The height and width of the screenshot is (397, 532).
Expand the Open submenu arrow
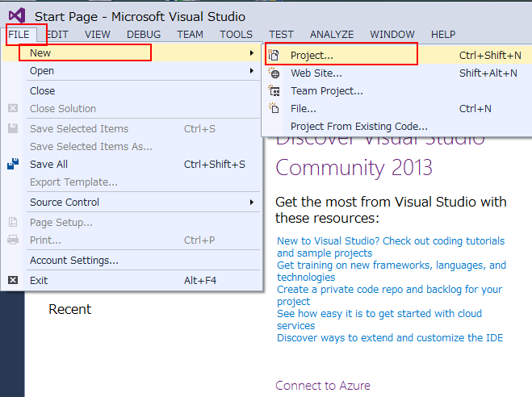click(x=252, y=70)
